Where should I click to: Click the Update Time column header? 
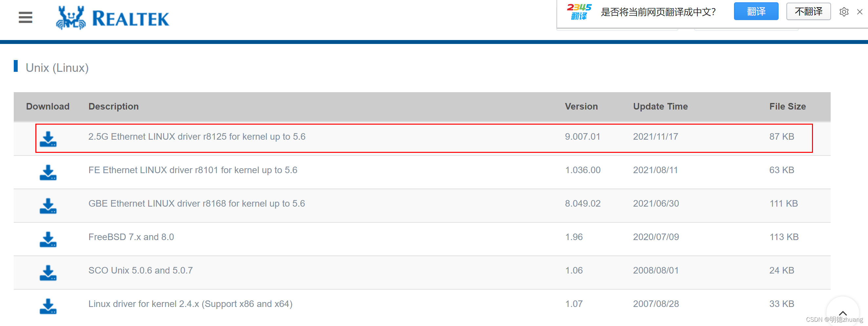tap(660, 106)
